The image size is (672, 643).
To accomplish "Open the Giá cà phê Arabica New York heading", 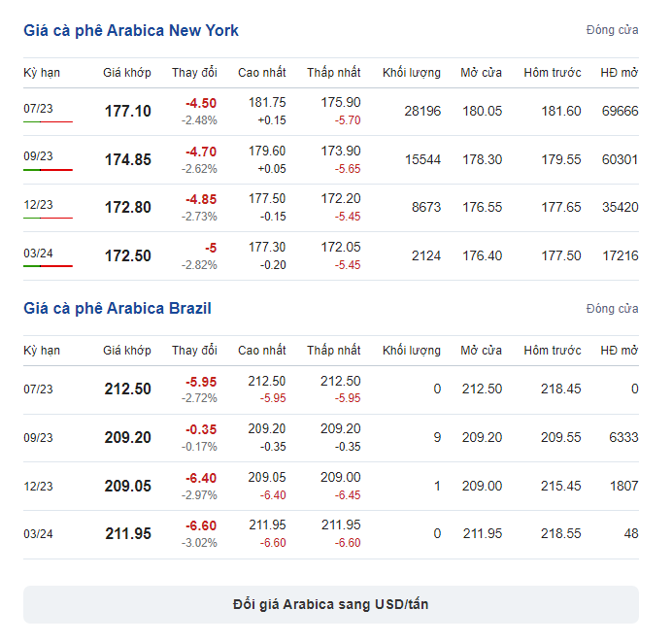I will coord(131,31).
